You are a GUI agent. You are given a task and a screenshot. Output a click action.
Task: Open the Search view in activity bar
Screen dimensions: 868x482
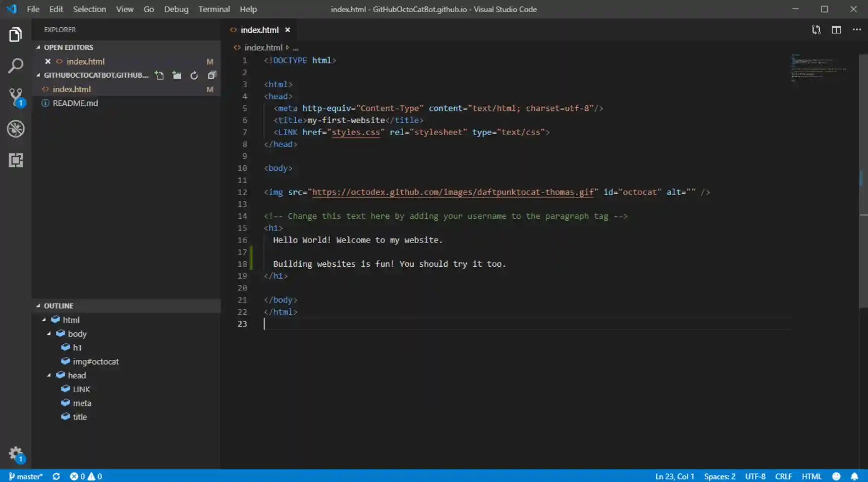pyautogui.click(x=16, y=66)
